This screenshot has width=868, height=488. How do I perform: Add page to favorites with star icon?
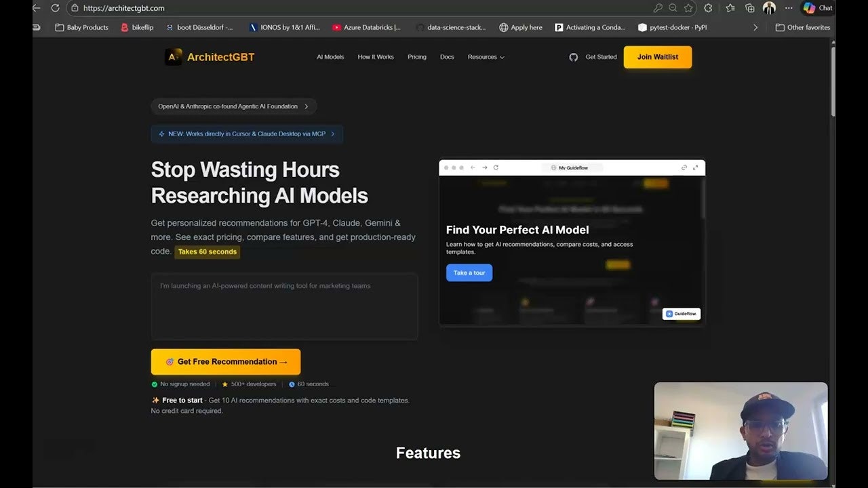pos(689,8)
